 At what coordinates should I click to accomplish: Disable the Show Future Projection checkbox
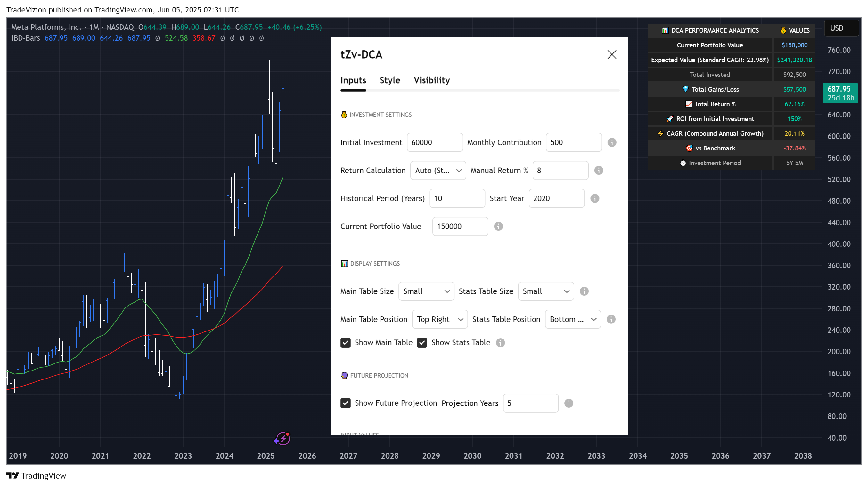click(345, 403)
